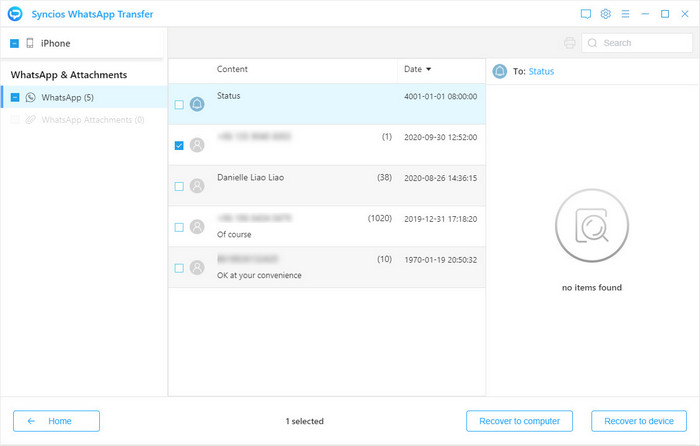Toggle the WhatsApp (5) category checkbox
Screen dimensions: 700x446
click(15, 97)
